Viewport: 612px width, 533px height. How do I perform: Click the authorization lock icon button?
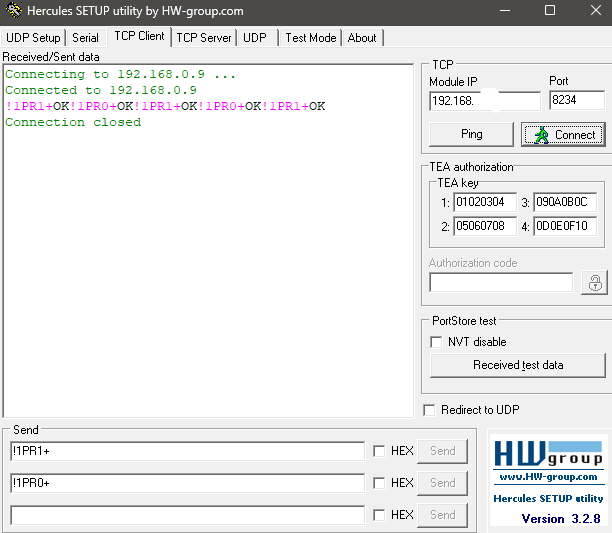click(594, 282)
